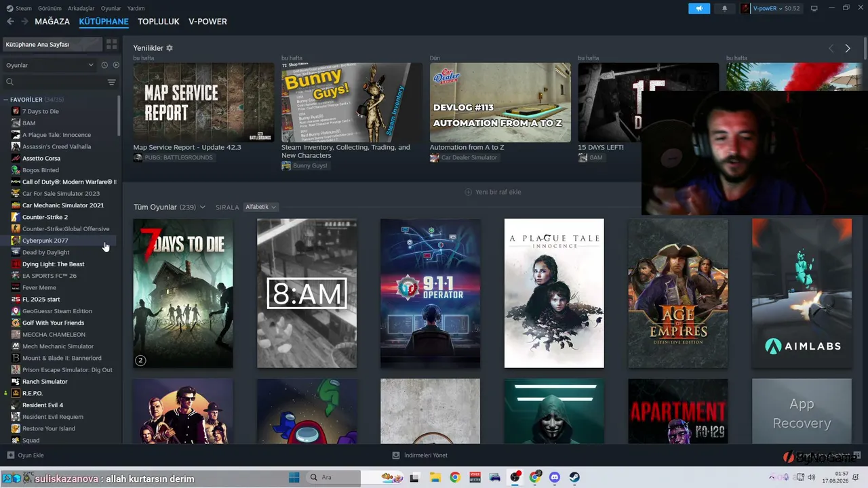The height and width of the screenshot is (488, 868).
Task: Select the 911 Operator game cover
Action: click(x=431, y=293)
